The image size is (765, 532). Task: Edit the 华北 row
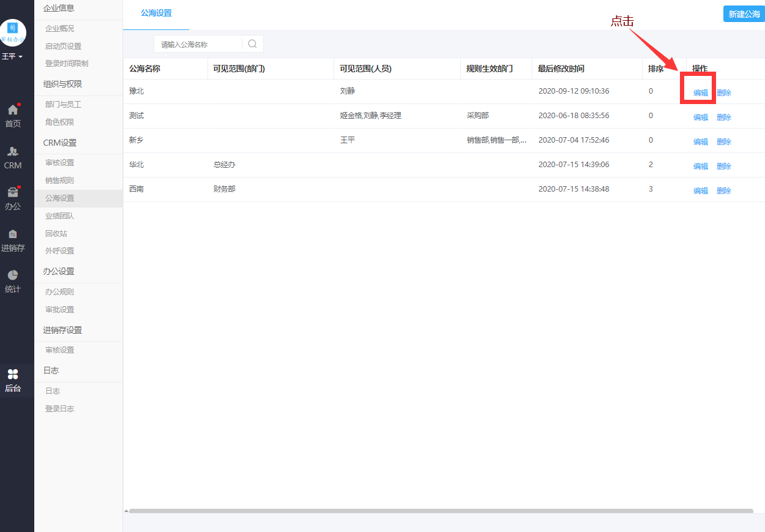tap(701, 167)
